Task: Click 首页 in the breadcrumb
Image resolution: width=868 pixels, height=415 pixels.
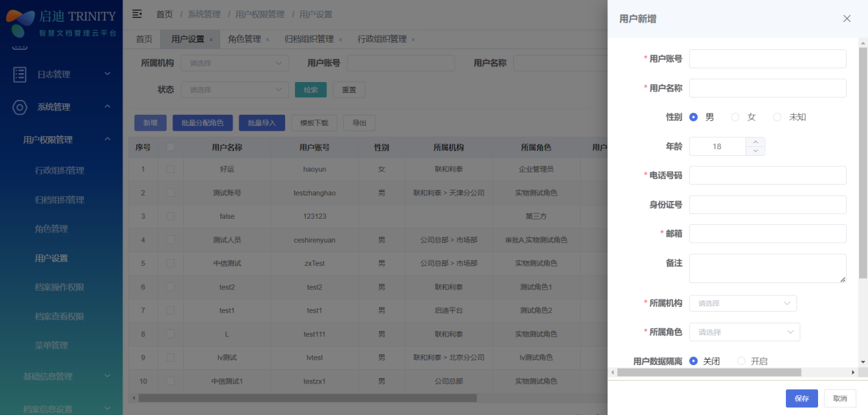Action: (164, 14)
